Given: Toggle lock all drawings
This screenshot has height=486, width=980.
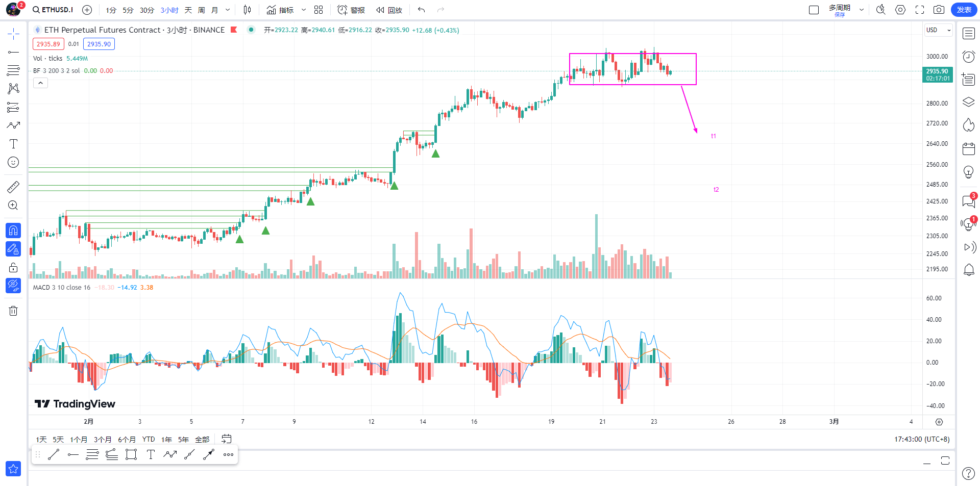Looking at the screenshot, I should pos(13,267).
